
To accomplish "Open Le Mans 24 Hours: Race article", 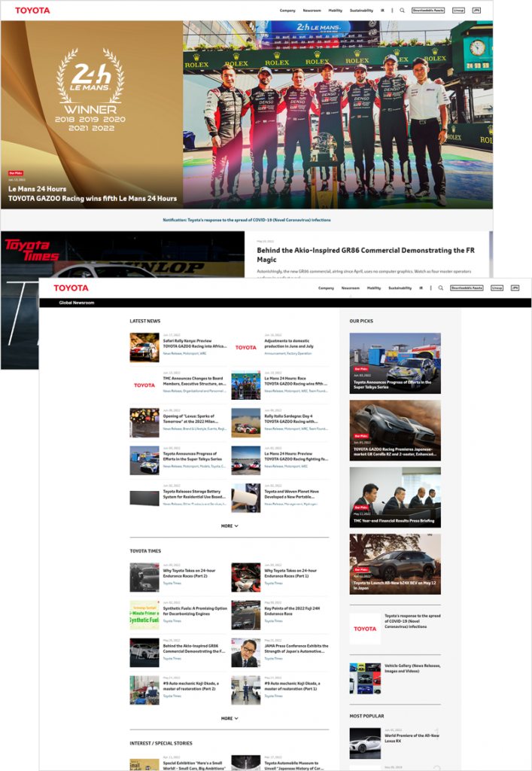I will [296, 381].
